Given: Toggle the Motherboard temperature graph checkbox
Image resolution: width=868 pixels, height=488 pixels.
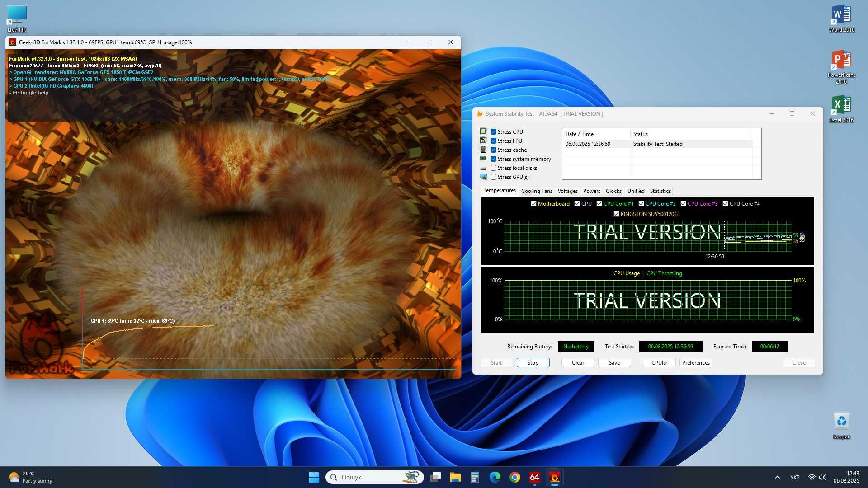Looking at the screenshot, I should point(533,203).
